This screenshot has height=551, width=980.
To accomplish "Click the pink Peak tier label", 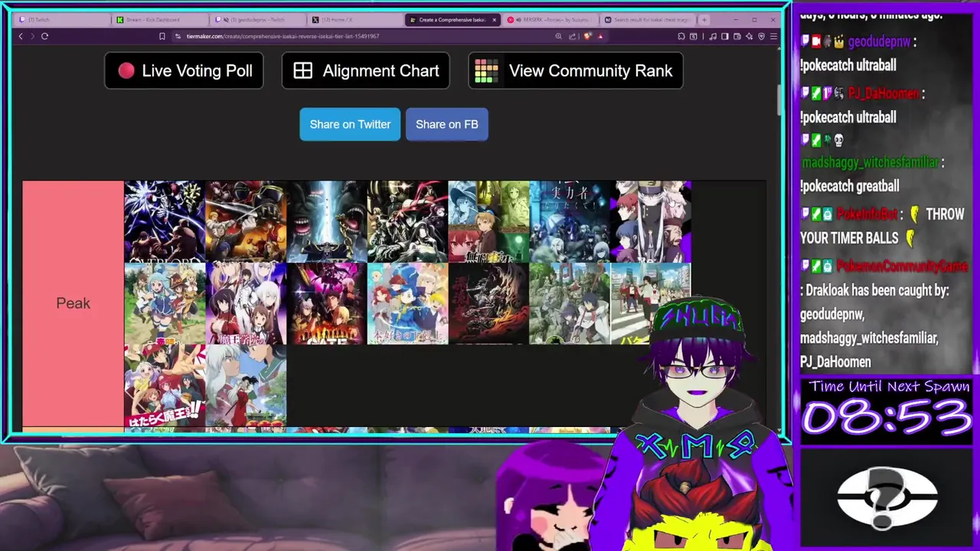I will pos(73,303).
